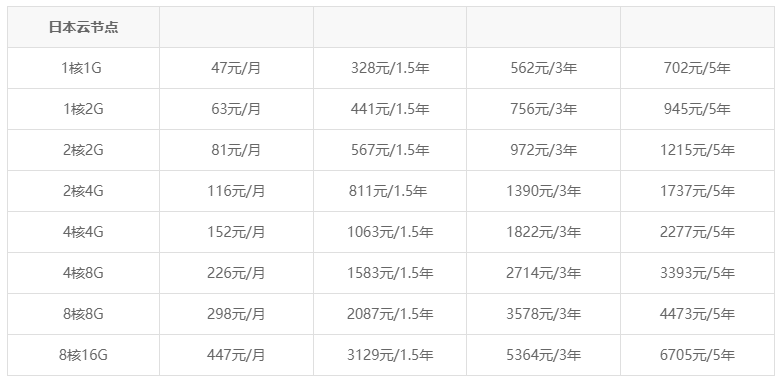Screen dimensions: 782x384
Task: Select the 2核2G row label
Action: point(83,150)
